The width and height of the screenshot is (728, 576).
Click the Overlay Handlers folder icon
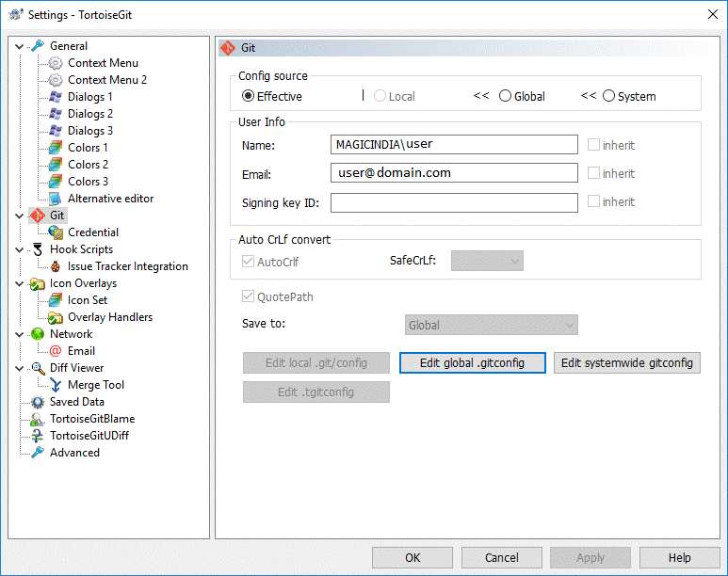56,317
